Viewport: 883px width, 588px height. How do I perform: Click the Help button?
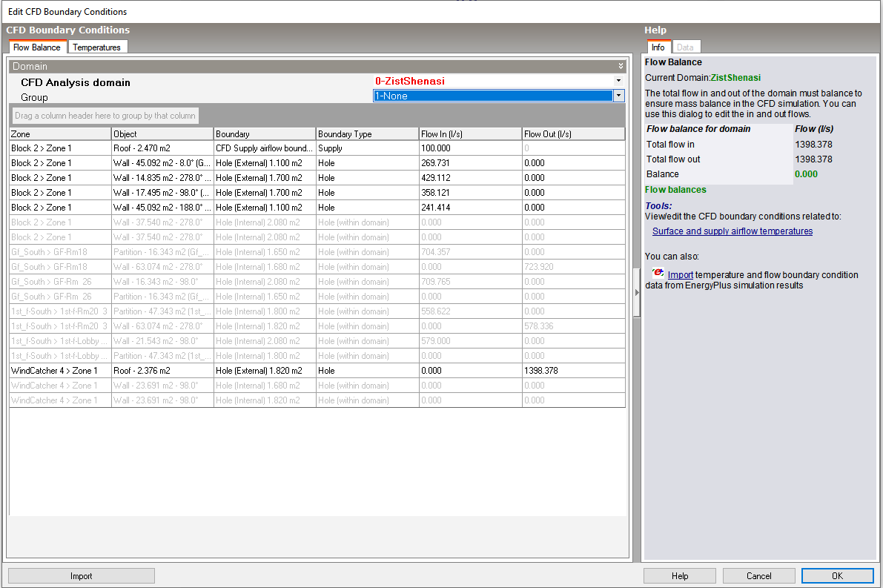(680, 575)
